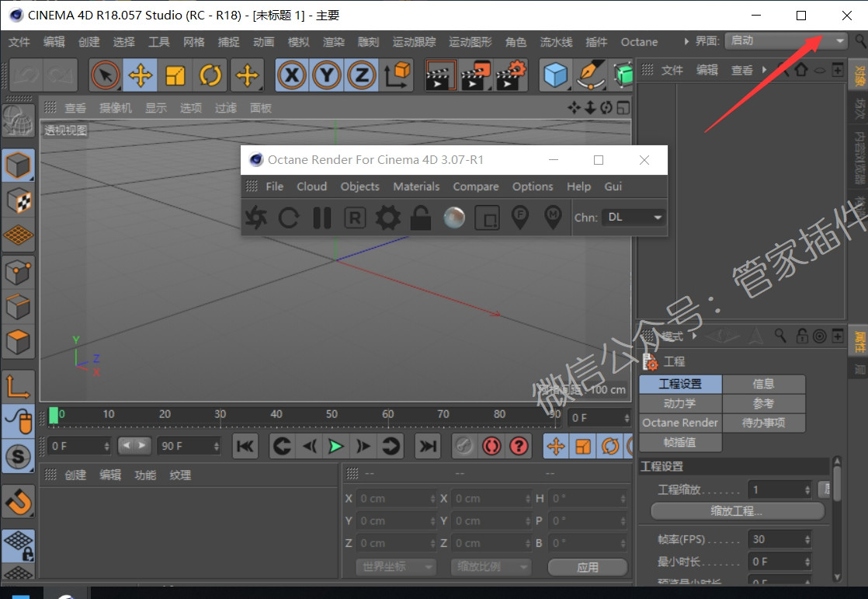Select the 工程设置 tab
This screenshot has height=599, width=868.
[x=680, y=384]
